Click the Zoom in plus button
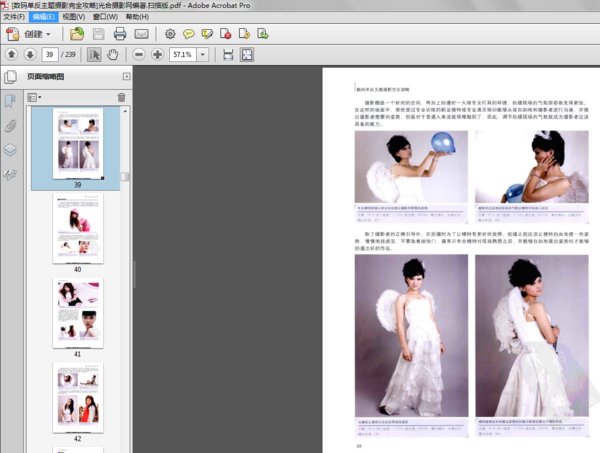This screenshot has width=600, height=453. point(157,54)
